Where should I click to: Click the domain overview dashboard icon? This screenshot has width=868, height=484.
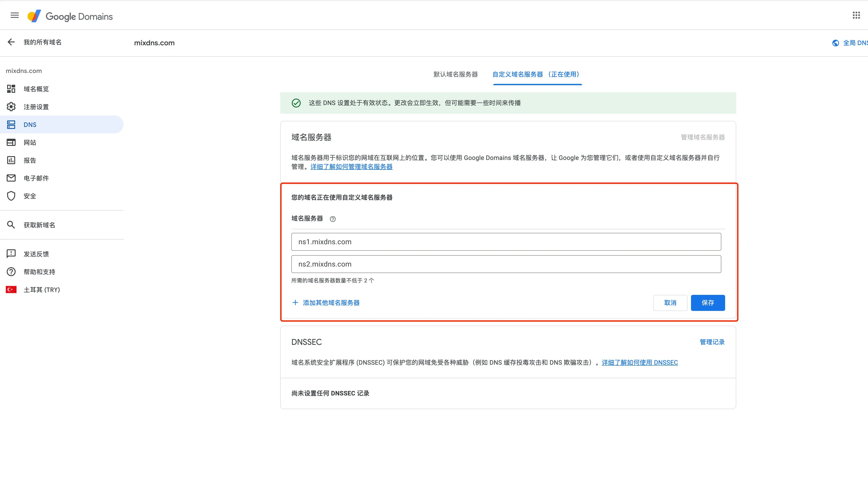(11, 89)
